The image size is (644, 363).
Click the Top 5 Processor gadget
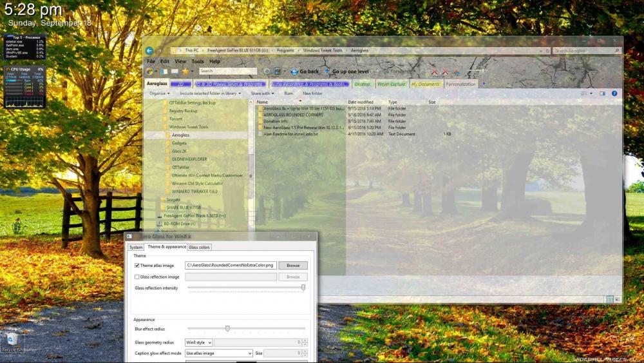click(x=24, y=47)
